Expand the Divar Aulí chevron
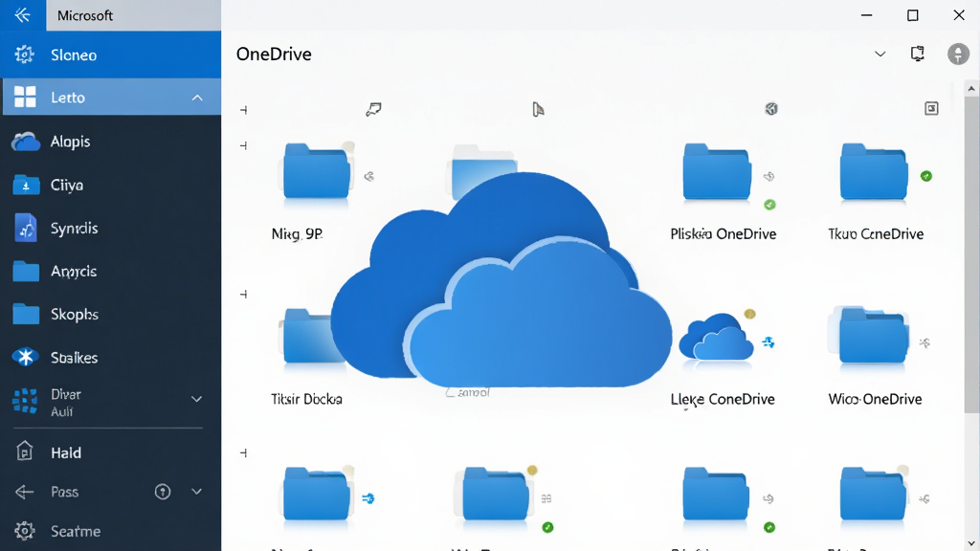The image size is (980, 551). pos(196,399)
